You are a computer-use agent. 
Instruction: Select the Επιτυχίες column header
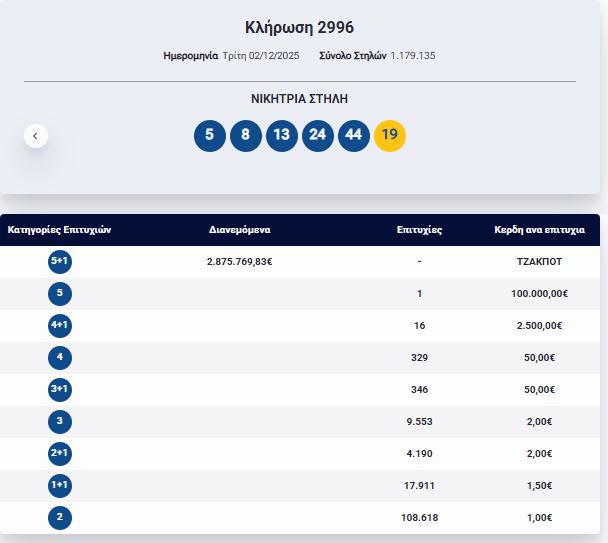[419, 229]
